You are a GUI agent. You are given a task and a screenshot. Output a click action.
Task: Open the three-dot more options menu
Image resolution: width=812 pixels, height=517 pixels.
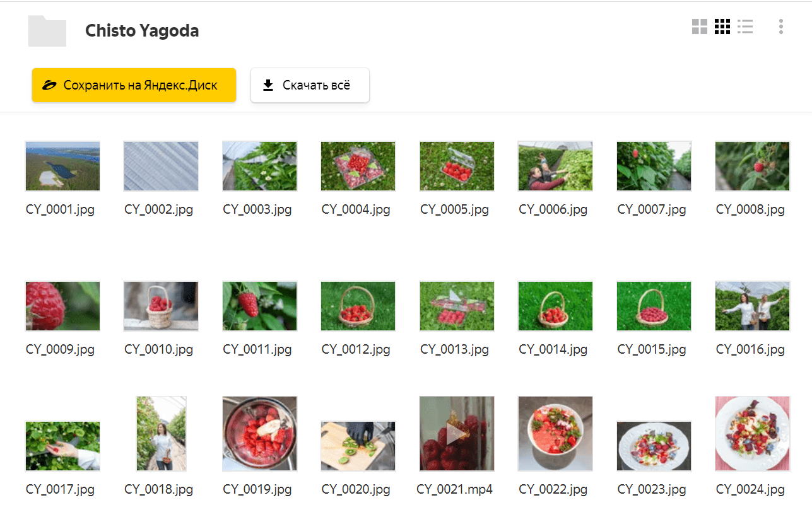(x=781, y=26)
